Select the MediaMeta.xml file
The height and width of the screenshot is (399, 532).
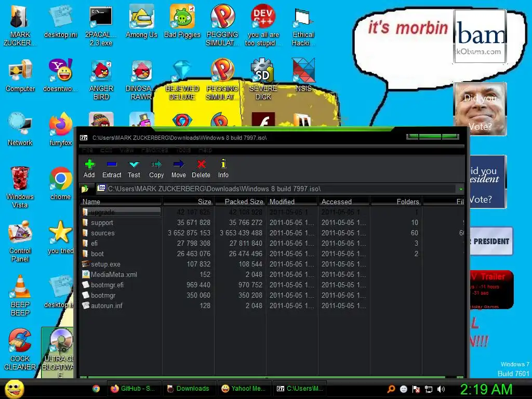pos(114,274)
